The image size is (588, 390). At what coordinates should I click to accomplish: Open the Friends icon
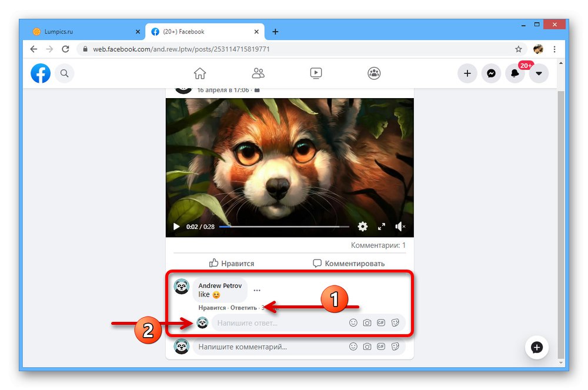pos(258,73)
